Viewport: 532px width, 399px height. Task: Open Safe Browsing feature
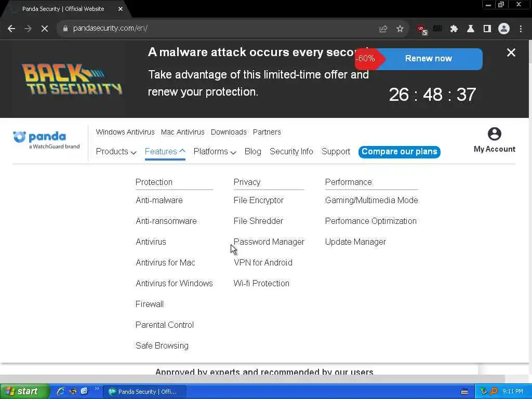(x=162, y=345)
